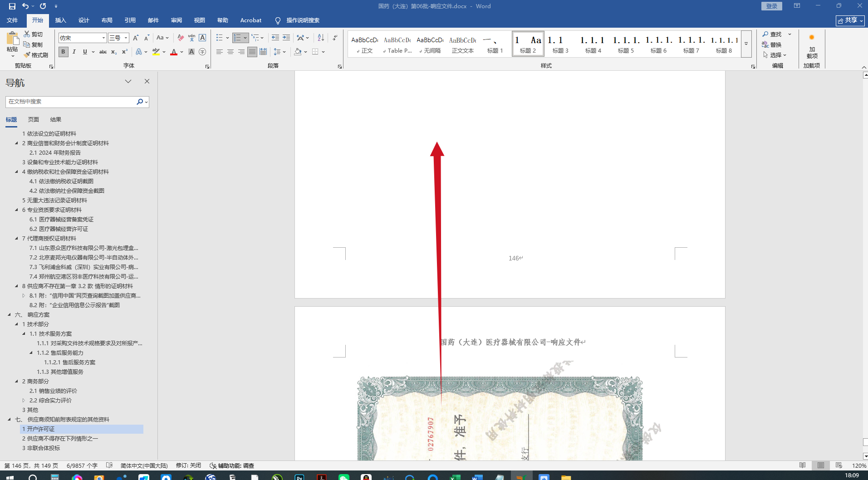This screenshot has width=868, height=480.
Task: Open the accessibility checker in the status bar
Action: 232,465
